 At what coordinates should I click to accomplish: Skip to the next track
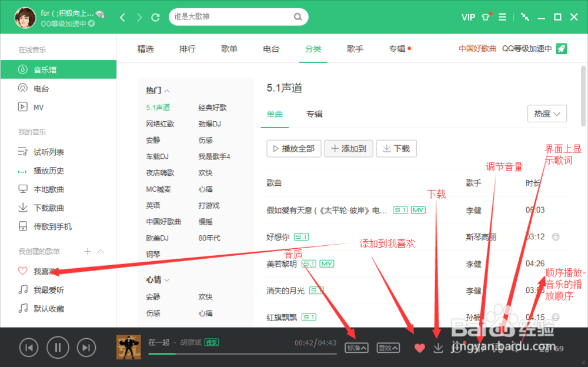86,348
